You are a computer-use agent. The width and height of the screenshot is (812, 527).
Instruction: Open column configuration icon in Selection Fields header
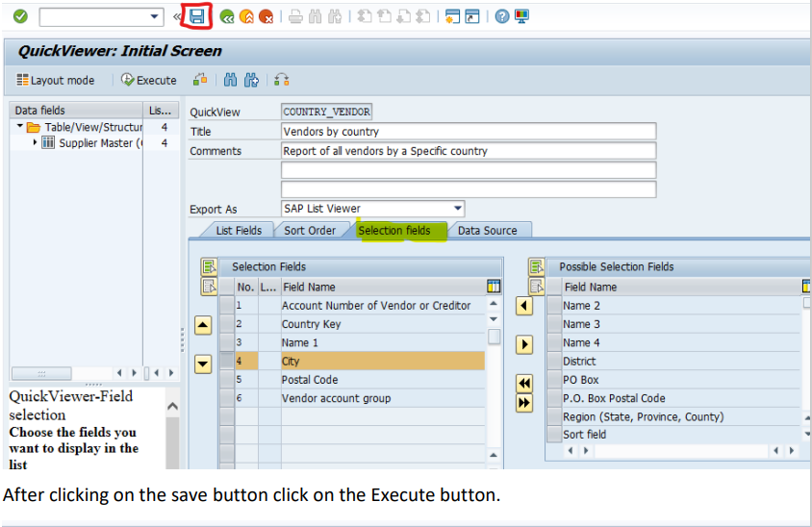coord(494,287)
